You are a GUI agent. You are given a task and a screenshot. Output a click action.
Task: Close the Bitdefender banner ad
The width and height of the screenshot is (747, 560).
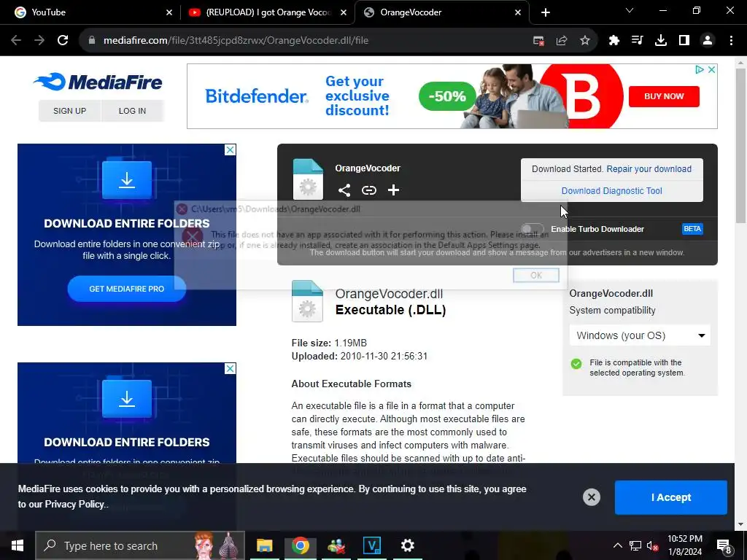[711, 69]
